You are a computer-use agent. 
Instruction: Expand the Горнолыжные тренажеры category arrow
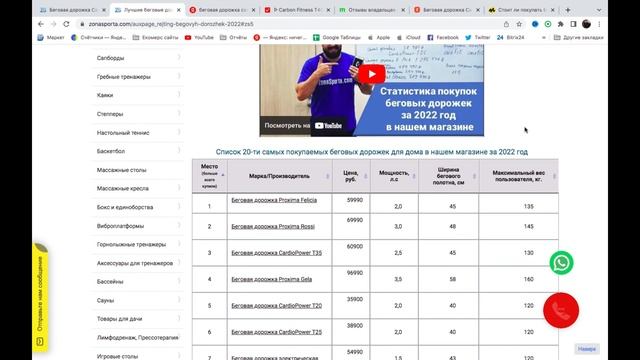coord(179,244)
